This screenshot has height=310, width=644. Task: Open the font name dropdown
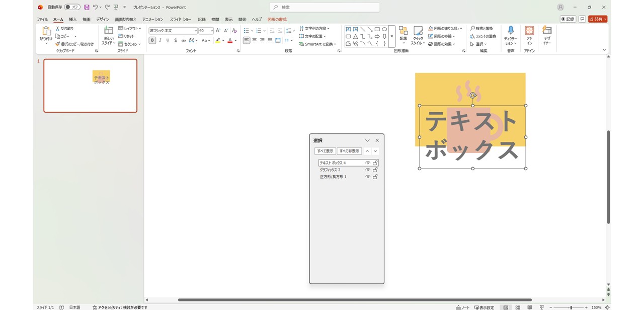(x=195, y=31)
